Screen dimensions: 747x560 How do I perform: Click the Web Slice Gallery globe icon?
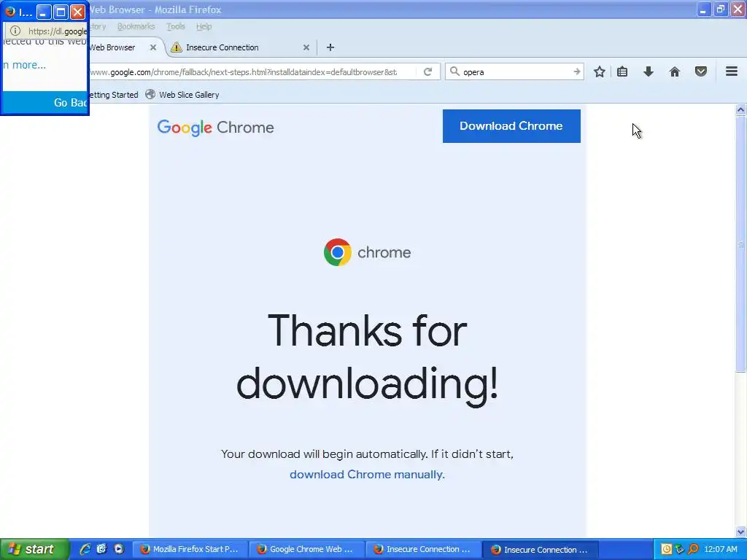pyautogui.click(x=150, y=94)
